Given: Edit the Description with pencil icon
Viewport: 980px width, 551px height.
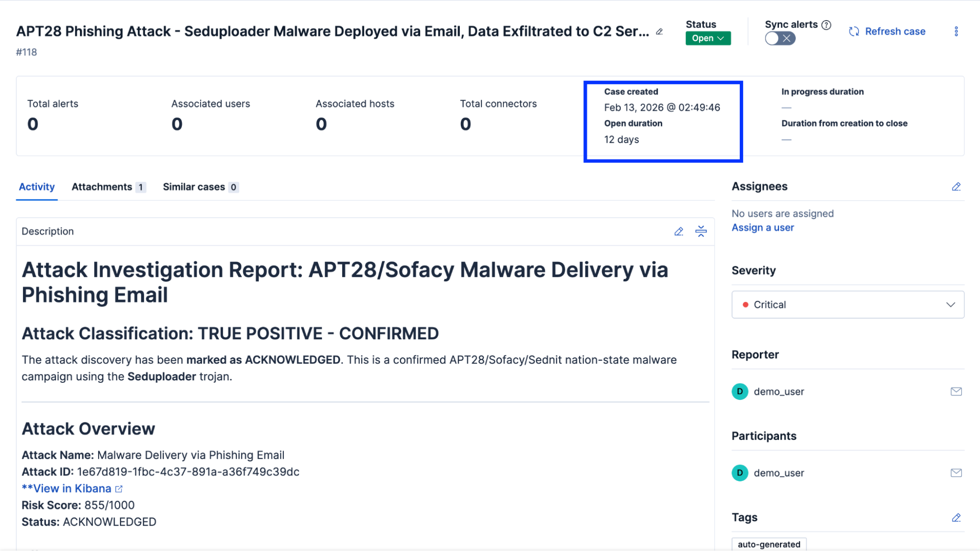Looking at the screenshot, I should (x=678, y=231).
